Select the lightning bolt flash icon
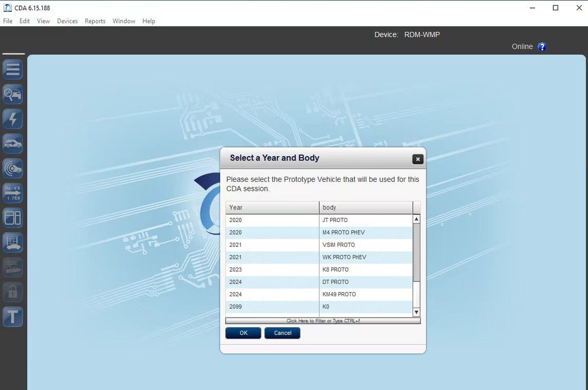 click(13, 119)
